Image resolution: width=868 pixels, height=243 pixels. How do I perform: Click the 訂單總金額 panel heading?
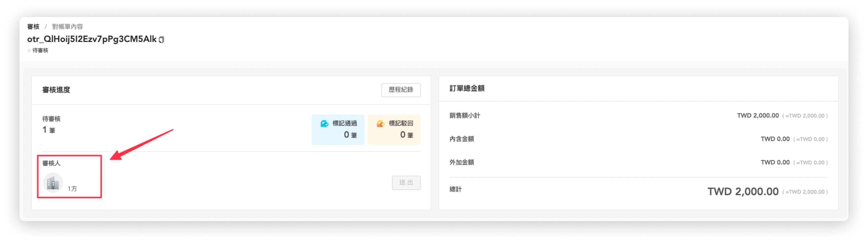tap(467, 89)
